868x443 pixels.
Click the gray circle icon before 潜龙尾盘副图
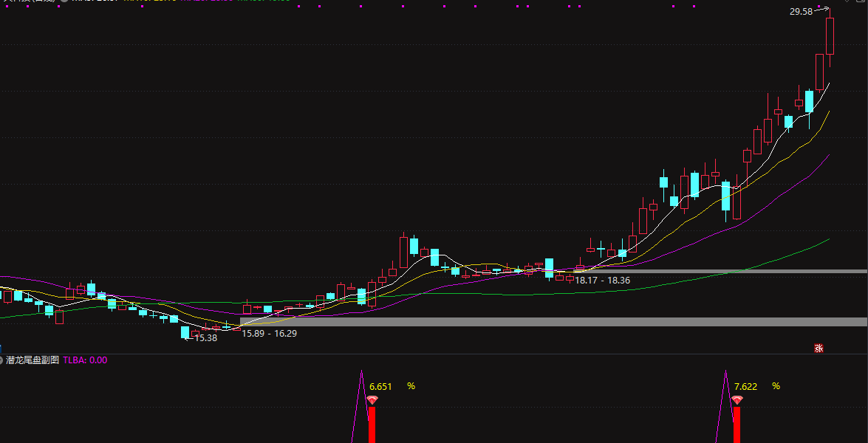click(x=2, y=360)
